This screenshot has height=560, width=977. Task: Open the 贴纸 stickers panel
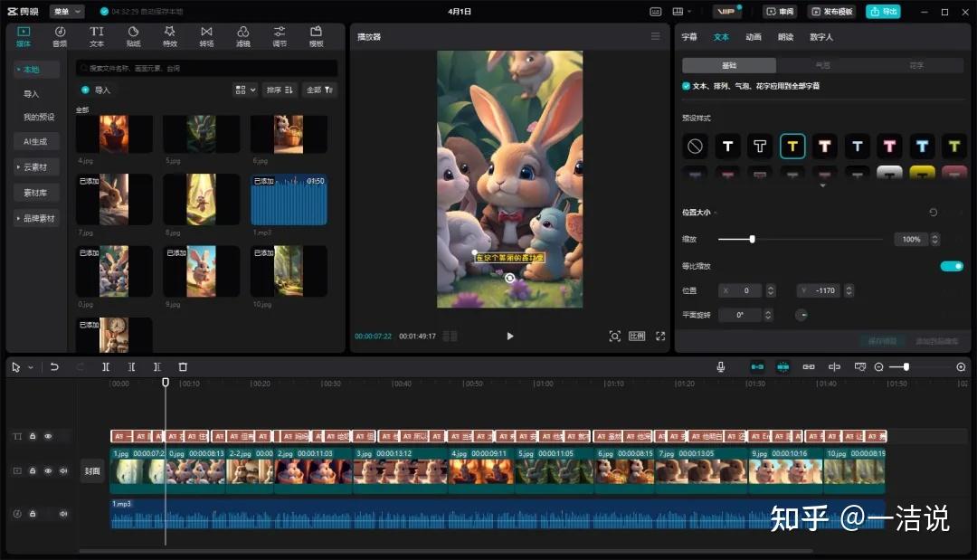[x=133, y=36]
